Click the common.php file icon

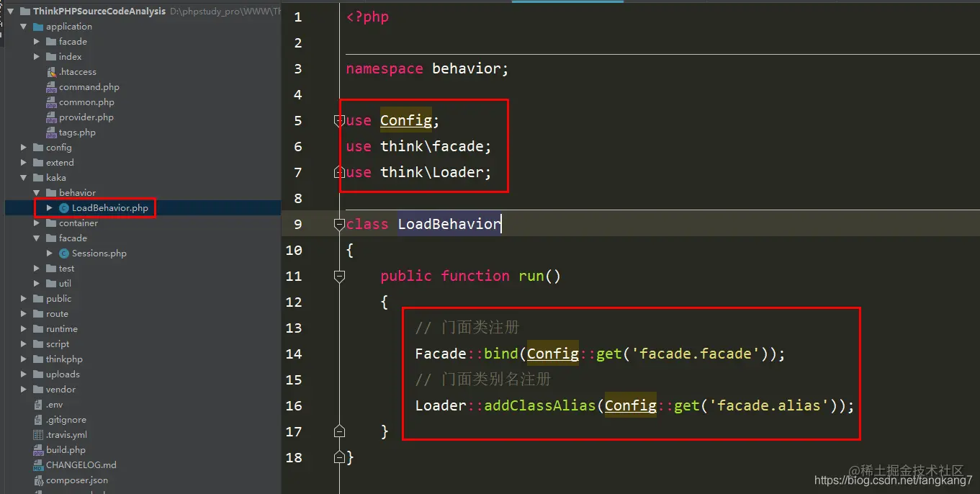pos(51,102)
